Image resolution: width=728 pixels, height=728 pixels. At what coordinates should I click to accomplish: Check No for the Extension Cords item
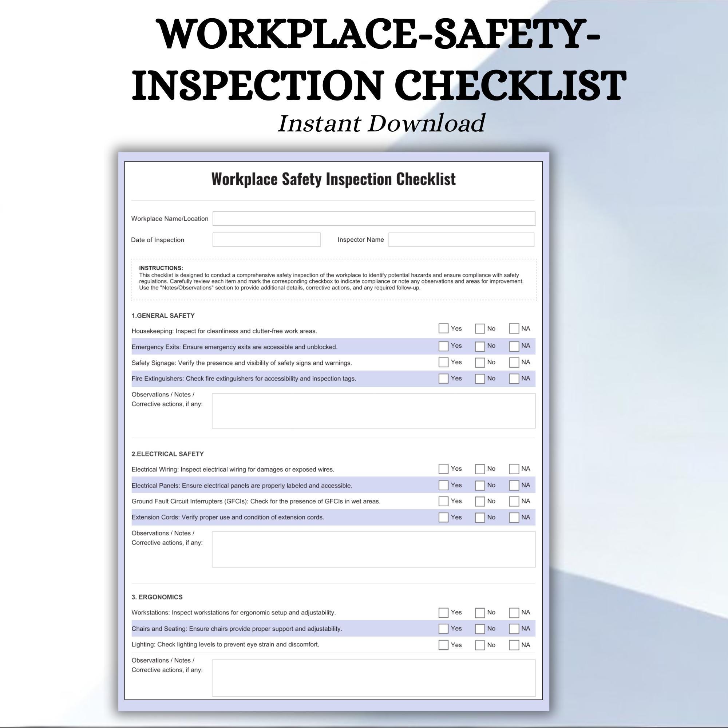(480, 517)
